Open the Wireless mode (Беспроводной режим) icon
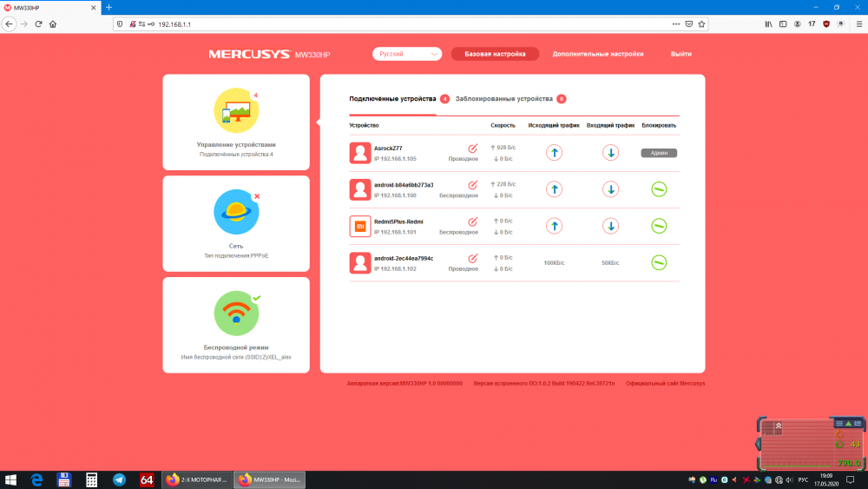 coord(236,313)
